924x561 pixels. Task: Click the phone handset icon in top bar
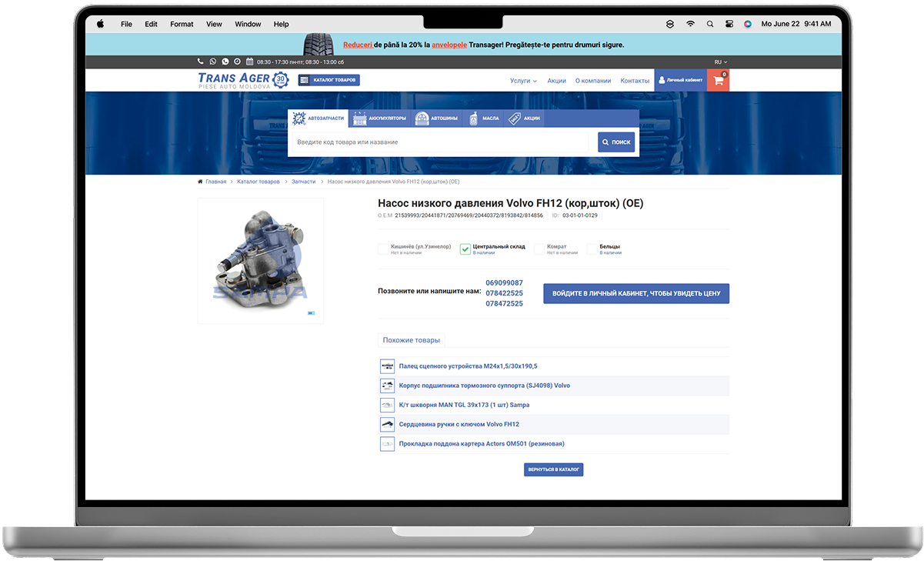pos(201,62)
